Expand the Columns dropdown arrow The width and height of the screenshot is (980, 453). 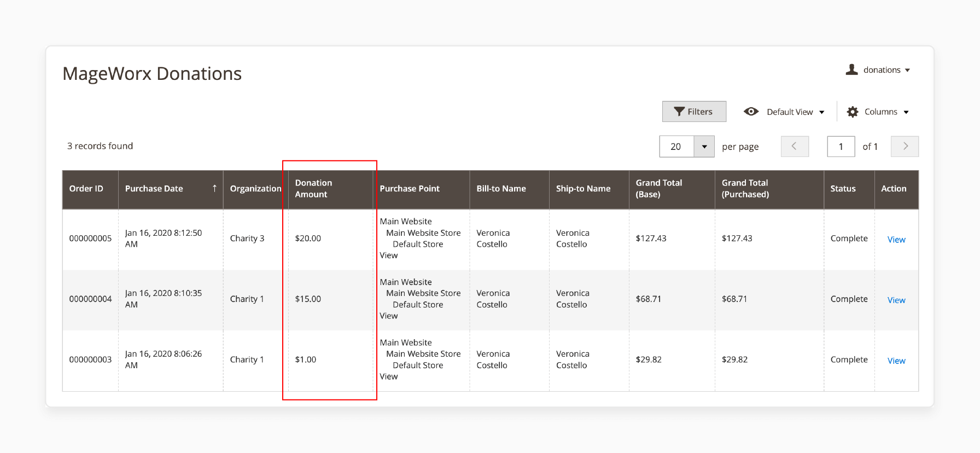tap(906, 112)
